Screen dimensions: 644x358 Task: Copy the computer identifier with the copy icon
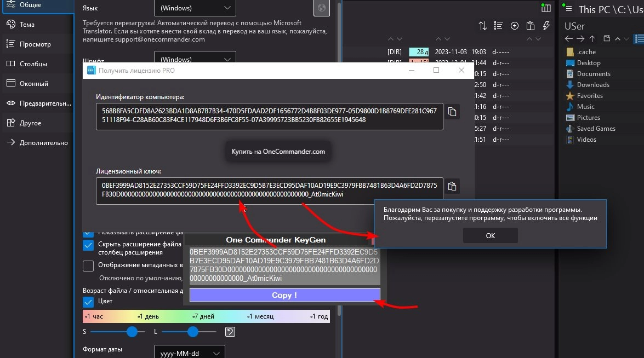[452, 112]
